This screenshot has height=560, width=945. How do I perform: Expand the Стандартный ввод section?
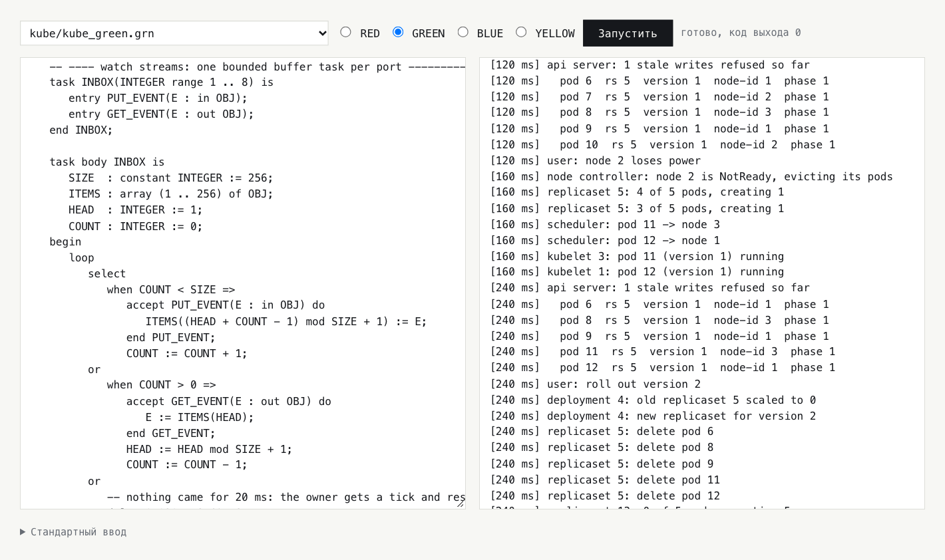point(73,532)
